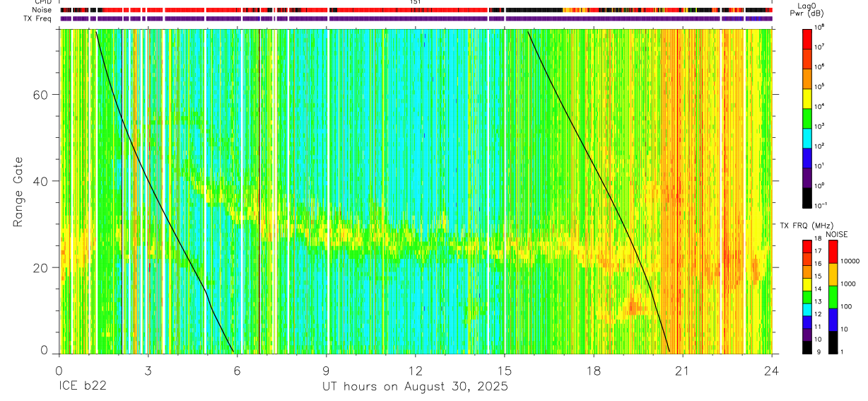Select the blue TX FRQ swatch between 12 and 11
The height and width of the screenshot is (401, 868).
pyautogui.click(x=807, y=322)
